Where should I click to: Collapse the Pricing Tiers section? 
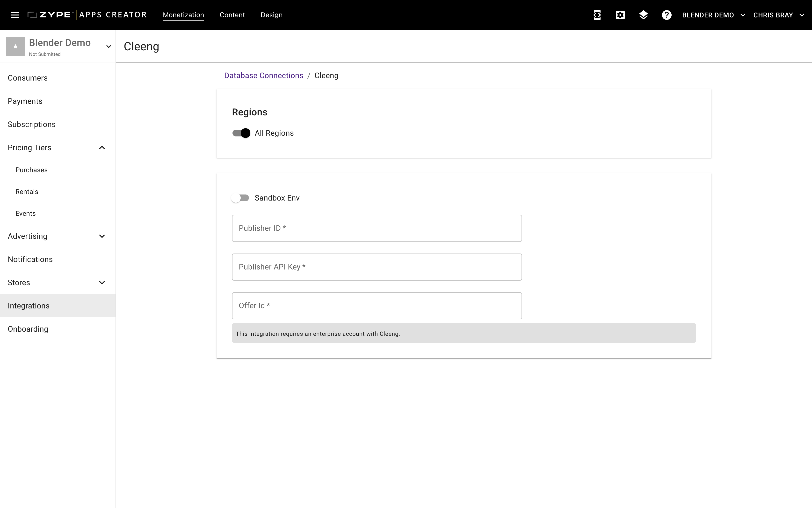coord(102,148)
